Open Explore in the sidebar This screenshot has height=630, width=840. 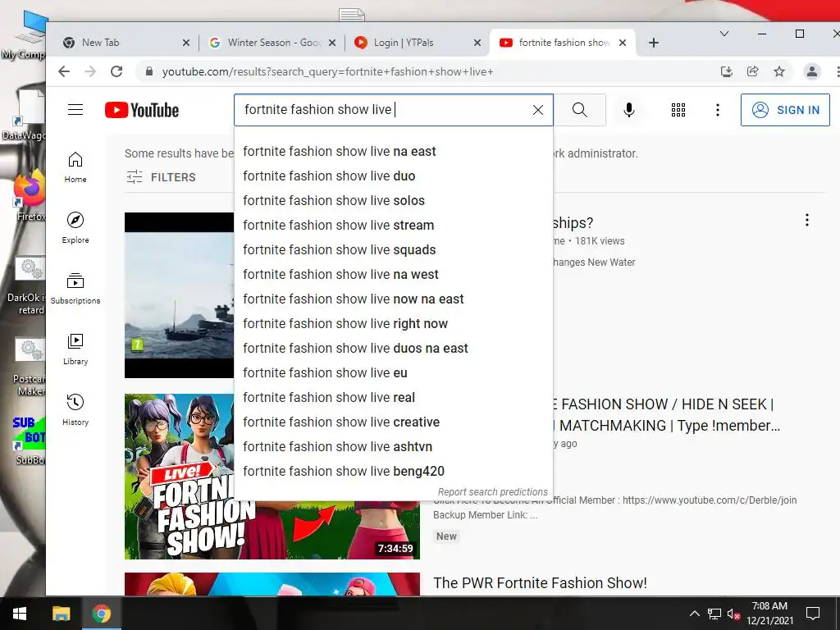75,228
